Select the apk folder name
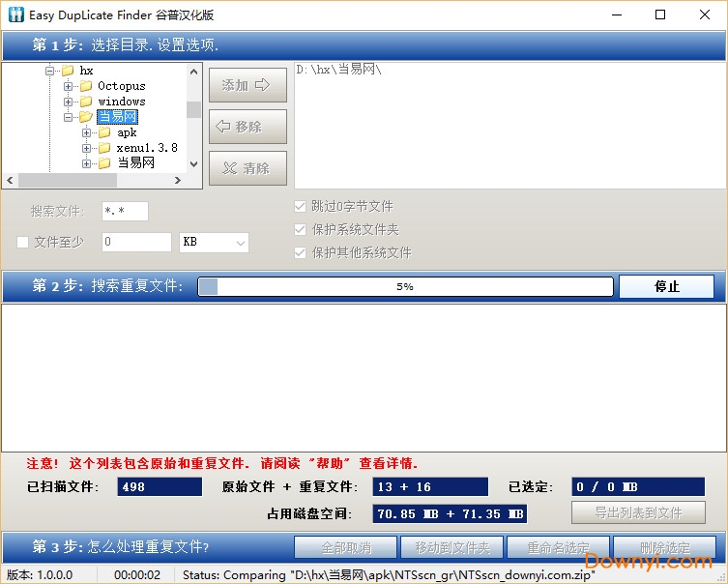This screenshot has width=728, height=584. [x=127, y=132]
